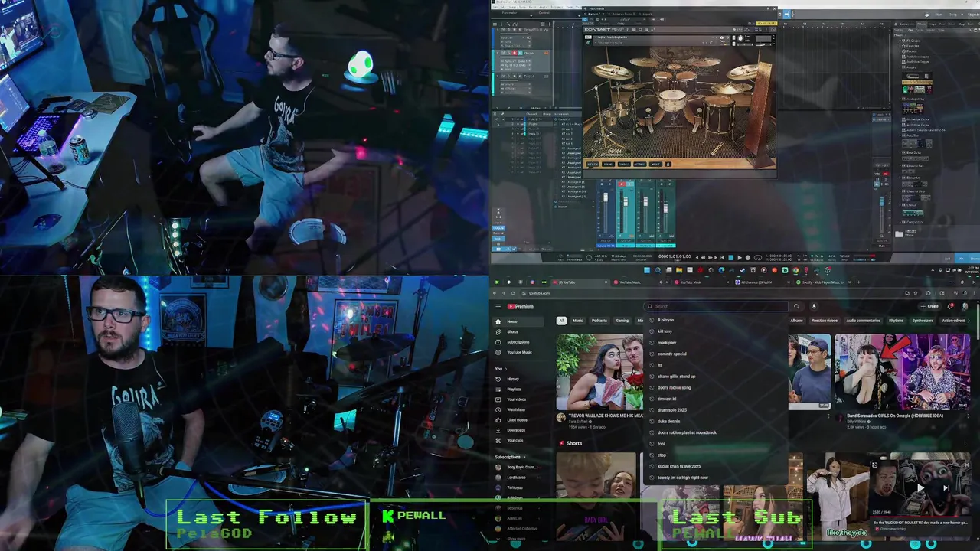The width and height of the screenshot is (980, 551).
Task: Expand the Channel Strip effect entry
Action: 900,191
